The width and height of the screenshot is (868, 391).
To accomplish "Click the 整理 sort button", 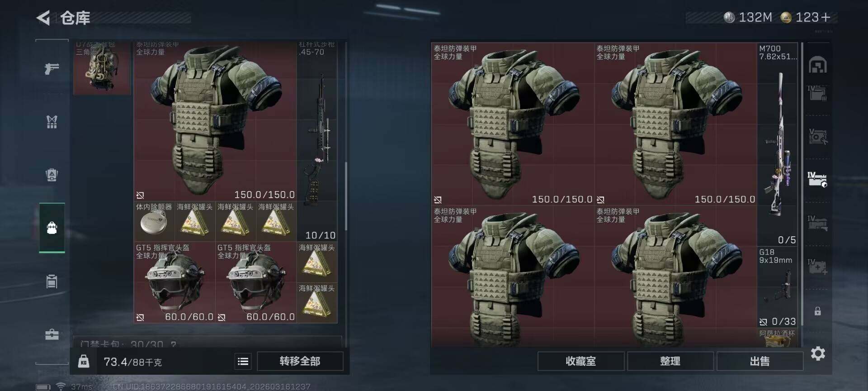I will click(x=670, y=361).
